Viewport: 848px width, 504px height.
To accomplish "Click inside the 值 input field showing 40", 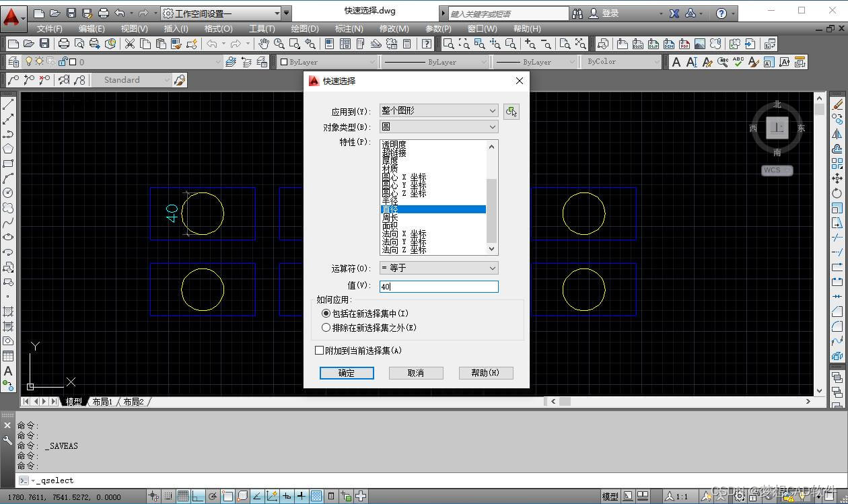I will point(437,287).
